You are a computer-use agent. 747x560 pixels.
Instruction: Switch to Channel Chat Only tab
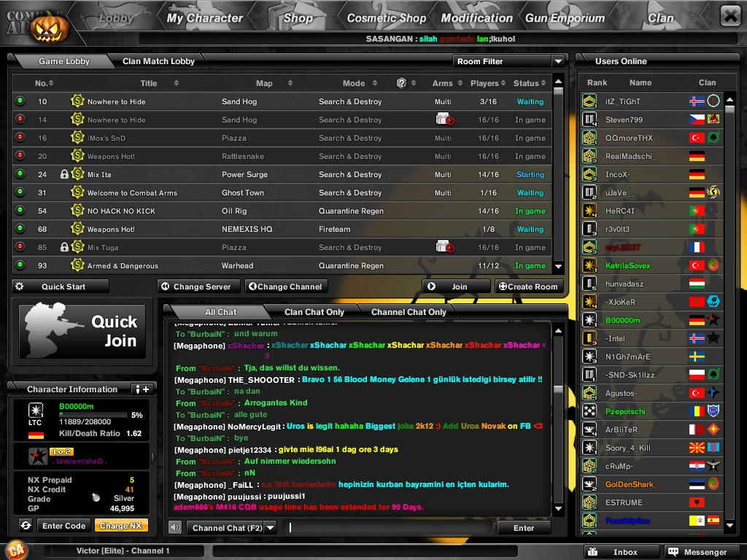click(409, 312)
